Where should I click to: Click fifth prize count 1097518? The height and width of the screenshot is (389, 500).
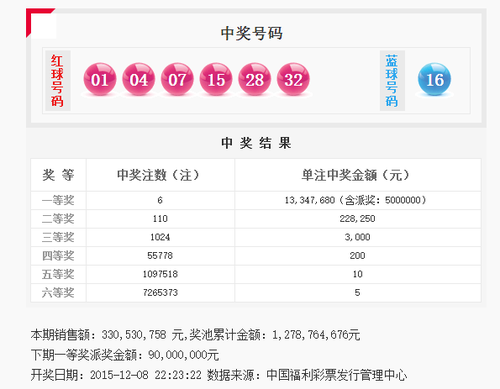(160, 274)
